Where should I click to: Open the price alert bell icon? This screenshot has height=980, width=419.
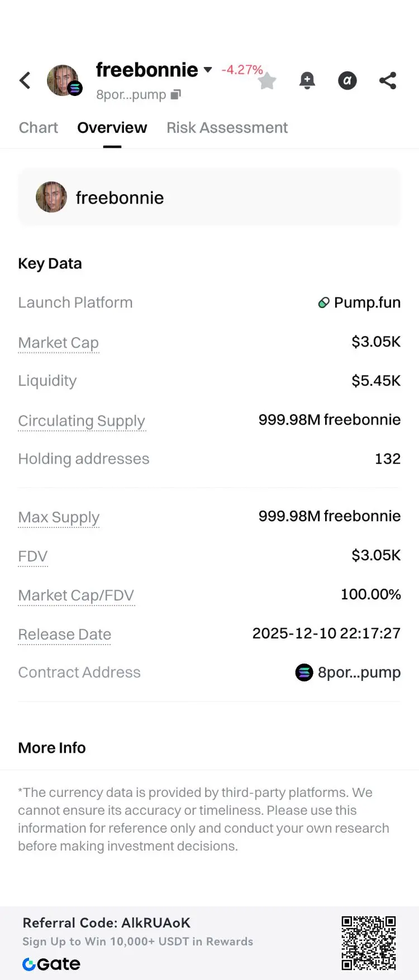(307, 81)
